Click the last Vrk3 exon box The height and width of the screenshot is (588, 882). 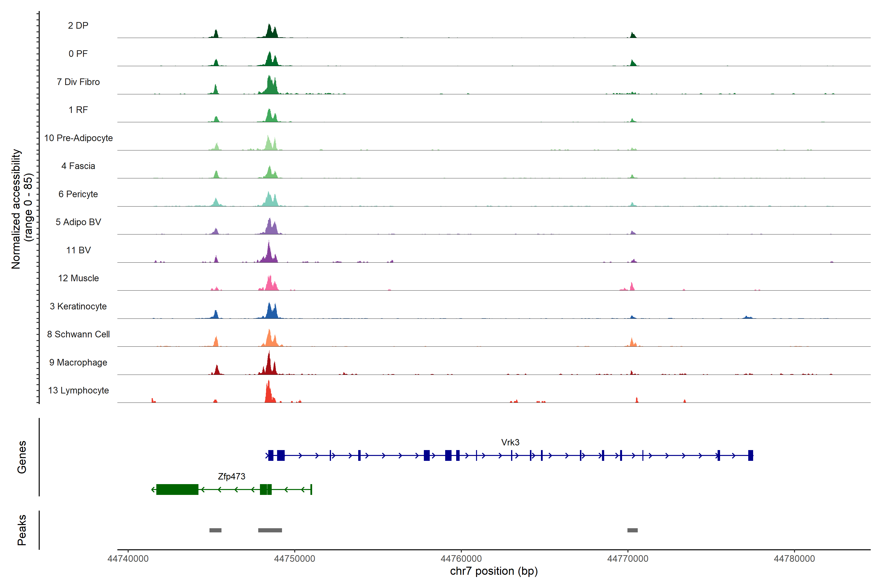[x=750, y=455]
